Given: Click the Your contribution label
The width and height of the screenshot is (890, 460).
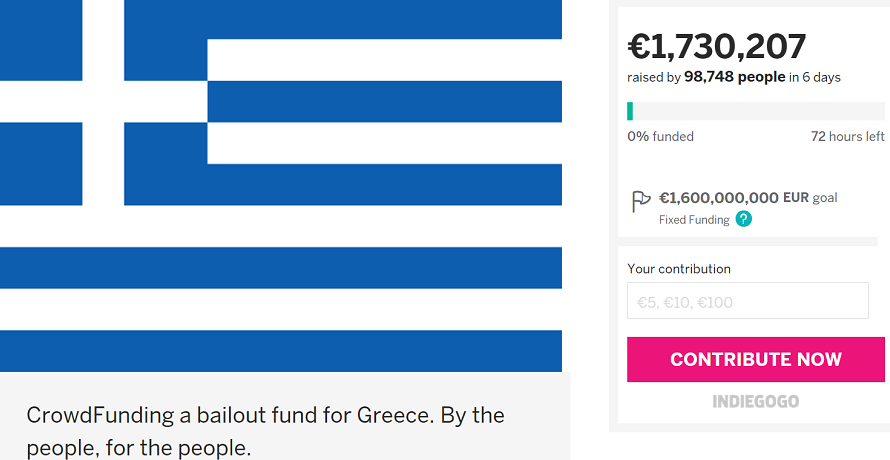Looking at the screenshot, I should point(679,269).
